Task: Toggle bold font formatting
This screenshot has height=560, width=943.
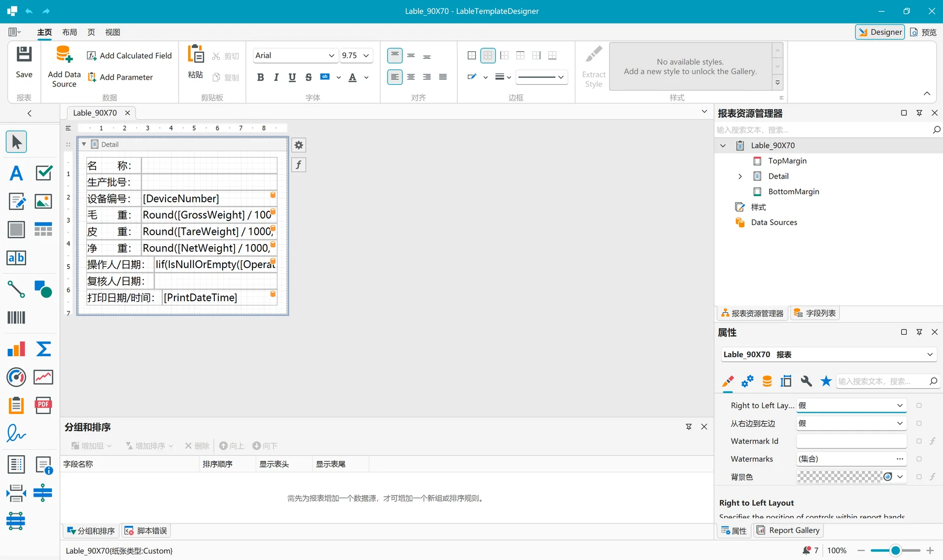Action: tap(260, 78)
